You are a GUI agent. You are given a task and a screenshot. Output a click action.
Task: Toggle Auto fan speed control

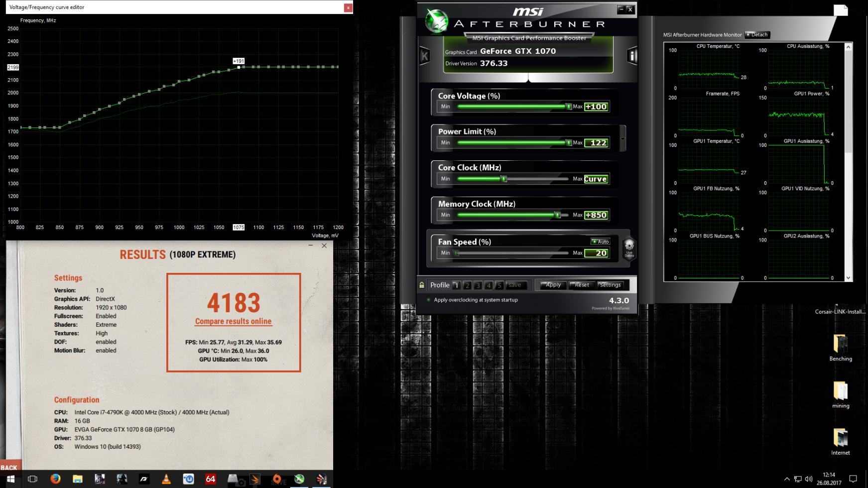[600, 242]
